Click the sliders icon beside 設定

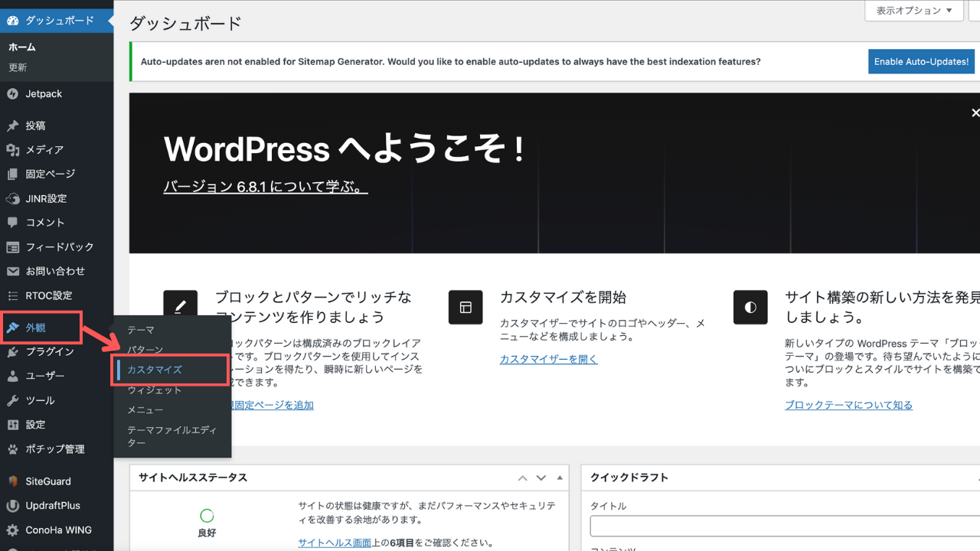point(12,425)
